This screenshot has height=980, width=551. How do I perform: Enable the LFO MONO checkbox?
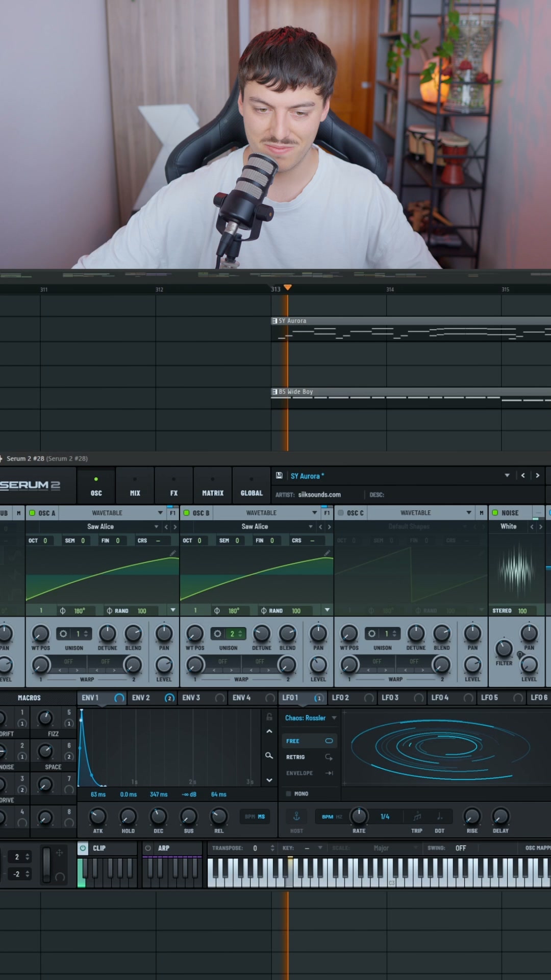[289, 794]
